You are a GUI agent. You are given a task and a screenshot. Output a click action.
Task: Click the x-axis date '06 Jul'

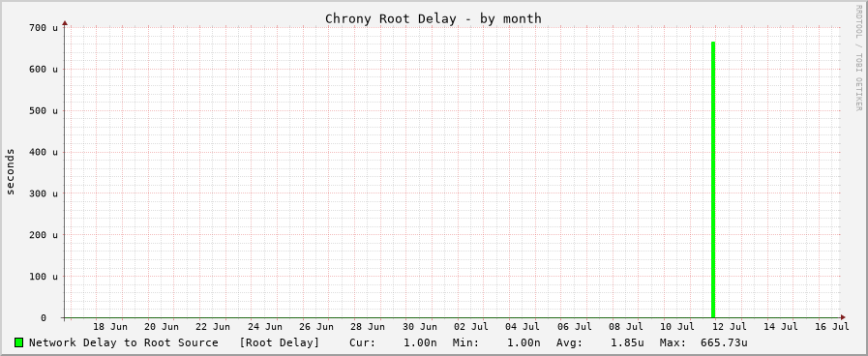point(575,327)
